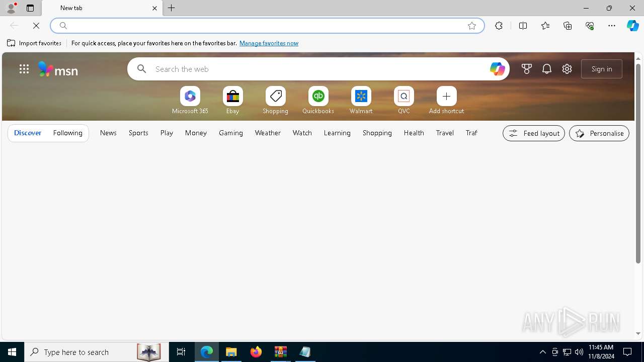Stop loading the page

click(x=36, y=26)
